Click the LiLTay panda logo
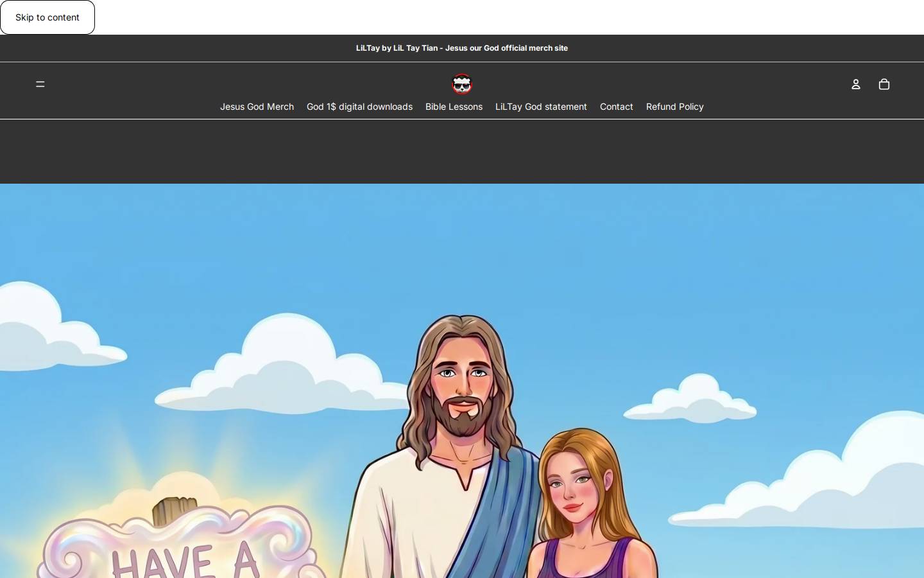This screenshot has height=578, width=924. [462, 84]
